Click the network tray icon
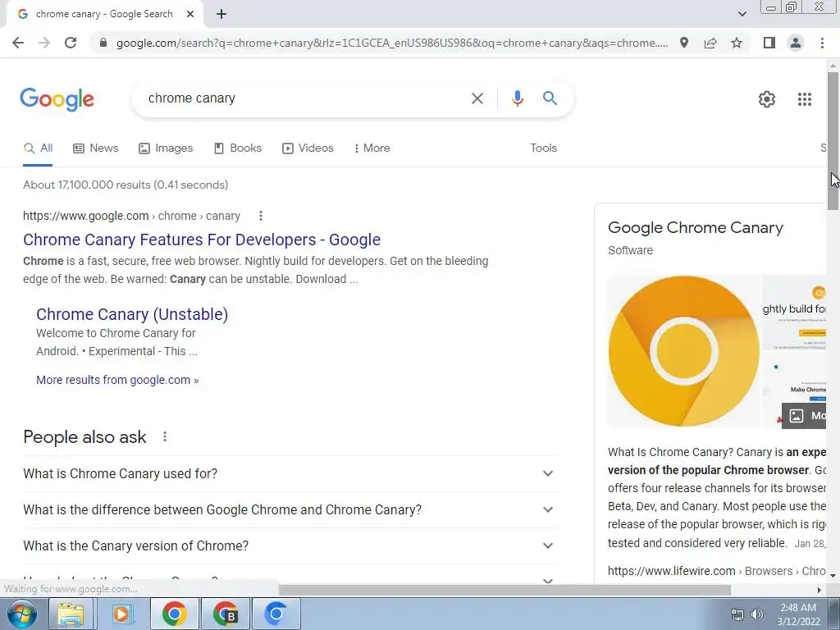This screenshot has width=840, height=630. point(737,614)
